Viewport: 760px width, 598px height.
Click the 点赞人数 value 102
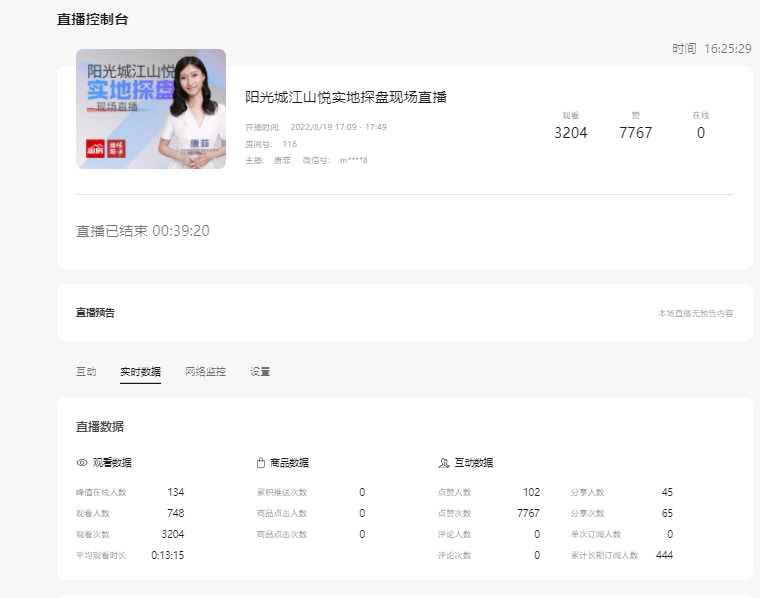[531, 492]
